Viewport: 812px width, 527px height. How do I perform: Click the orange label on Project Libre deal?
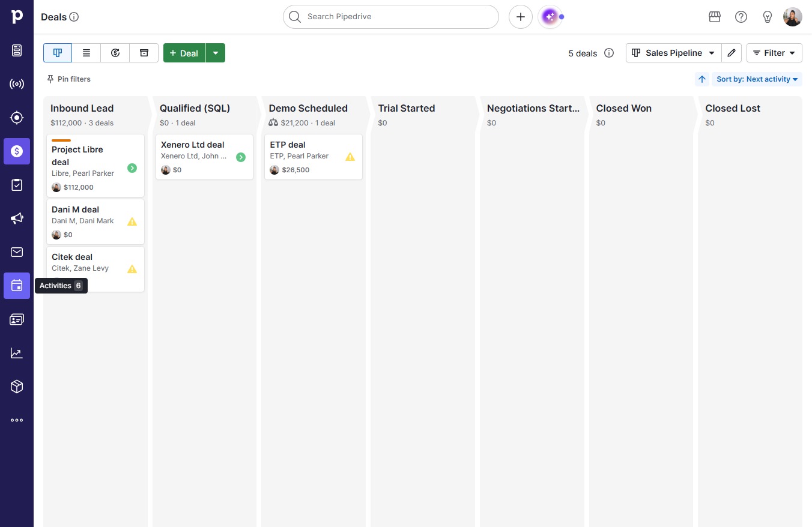point(61,140)
